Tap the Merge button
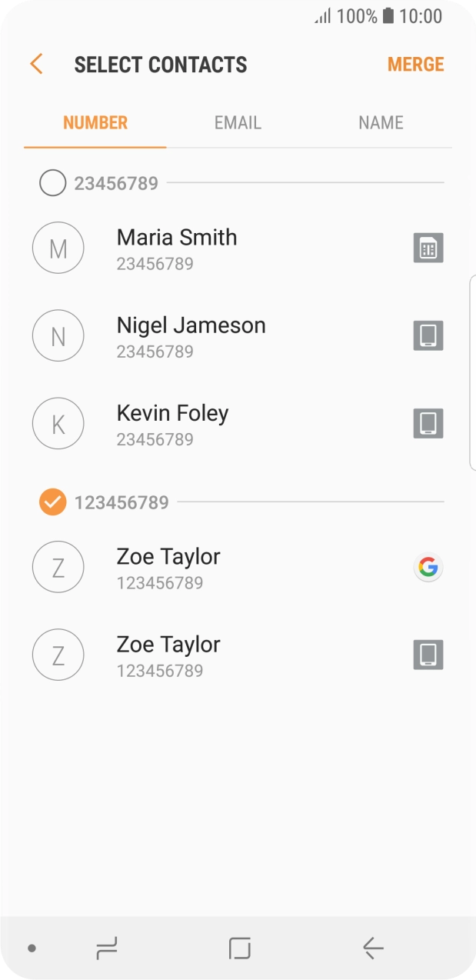The image size is (476, 980). point(415,64)
